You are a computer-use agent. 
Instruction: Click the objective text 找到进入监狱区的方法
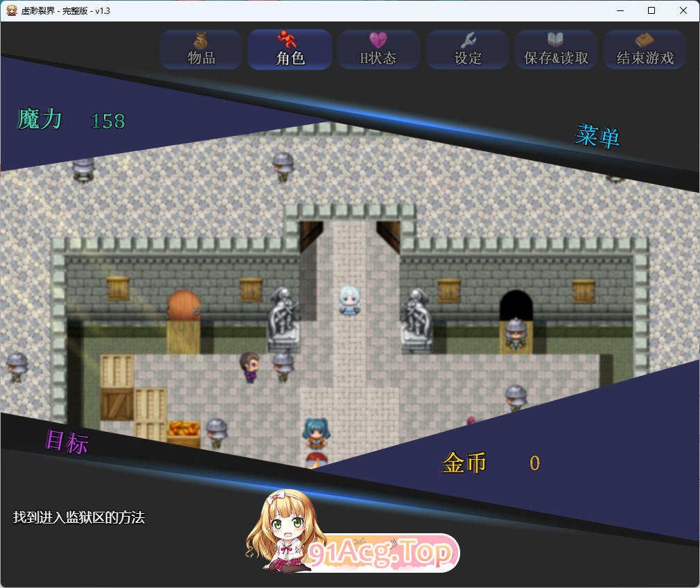coord(79,517)
